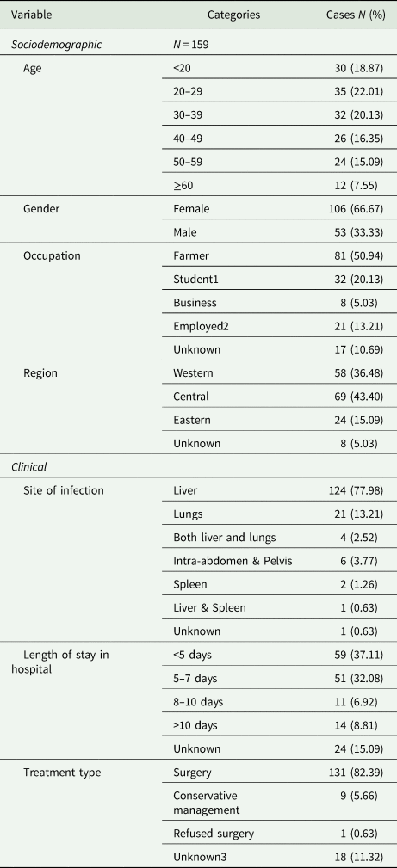The height and width of the screenshot is (868, 397).
Task: Click the Variable column header
Action: point(32,15)
